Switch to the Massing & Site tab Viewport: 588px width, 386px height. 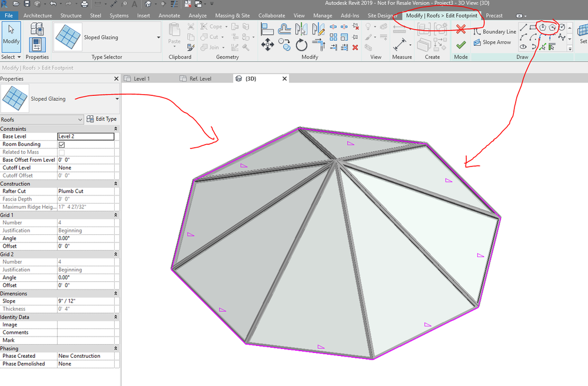click(232, 15)
